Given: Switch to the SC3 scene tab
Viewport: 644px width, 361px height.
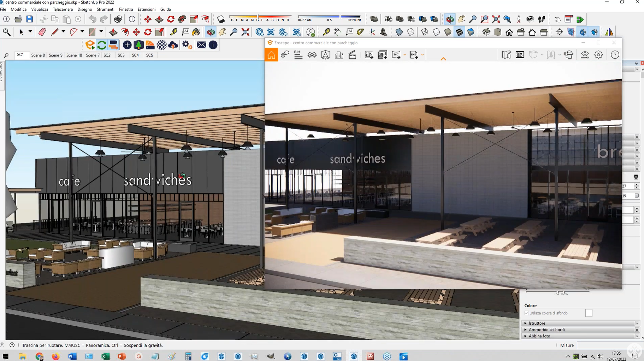Looking at the screenshot, I should click(121, 55).
